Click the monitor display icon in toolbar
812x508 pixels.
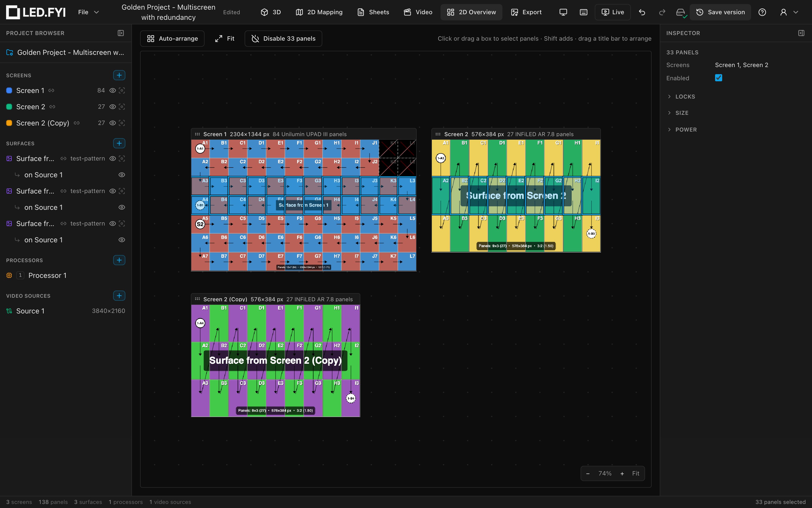(563, 12)
